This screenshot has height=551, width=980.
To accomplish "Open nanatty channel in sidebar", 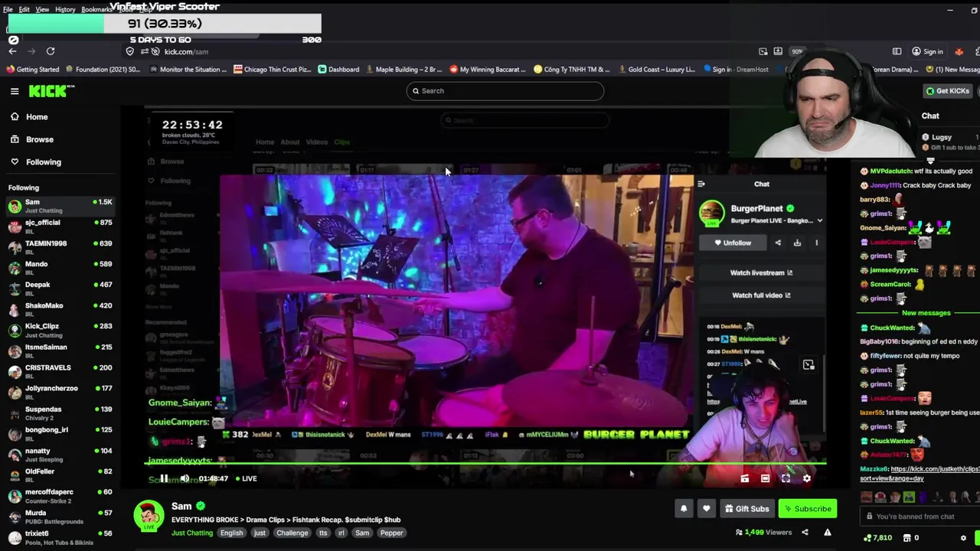I will 60,455.
